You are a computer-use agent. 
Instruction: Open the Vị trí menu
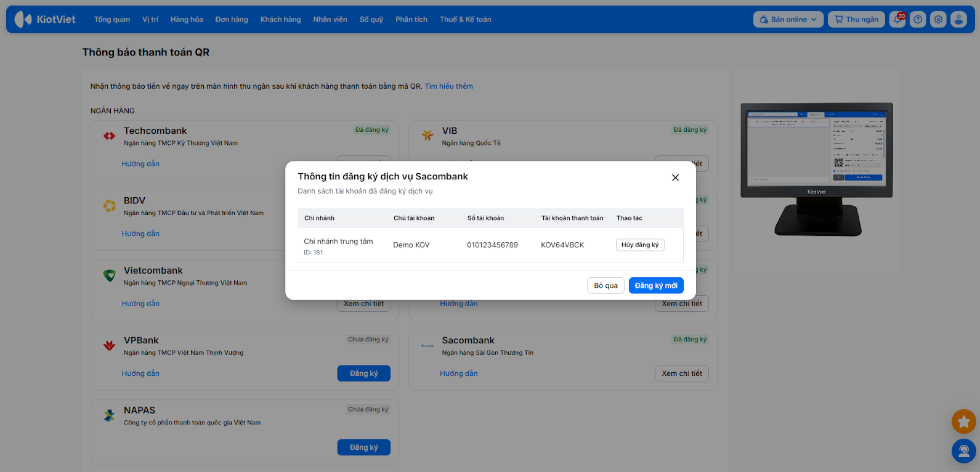(150, 20)
